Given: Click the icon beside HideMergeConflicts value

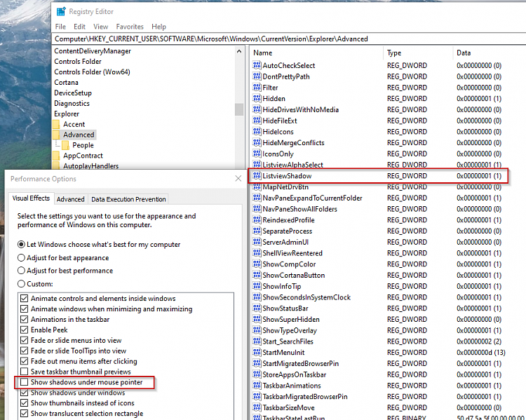Looking at the screenshot, I should click(x=257, y=142).
